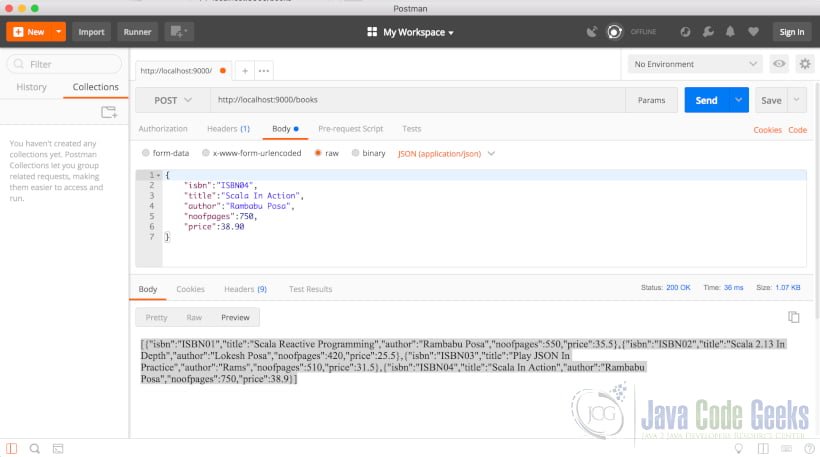
Task: Expand the No Environment dropdown
Action: tap(695, 64)
